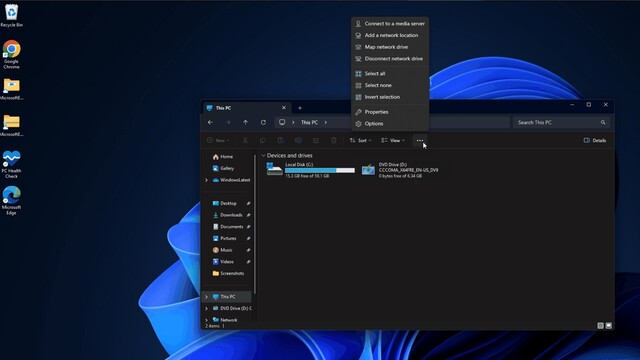The width and height of the screenshot is (640, 360).
Task: Unpin Desktop from quick access
Action: tap(248, 203)
